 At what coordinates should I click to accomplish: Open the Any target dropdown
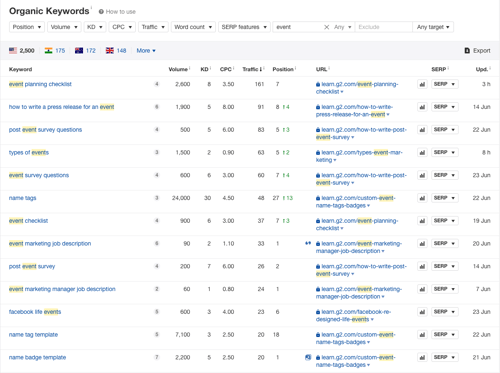[x=433, y=27]
